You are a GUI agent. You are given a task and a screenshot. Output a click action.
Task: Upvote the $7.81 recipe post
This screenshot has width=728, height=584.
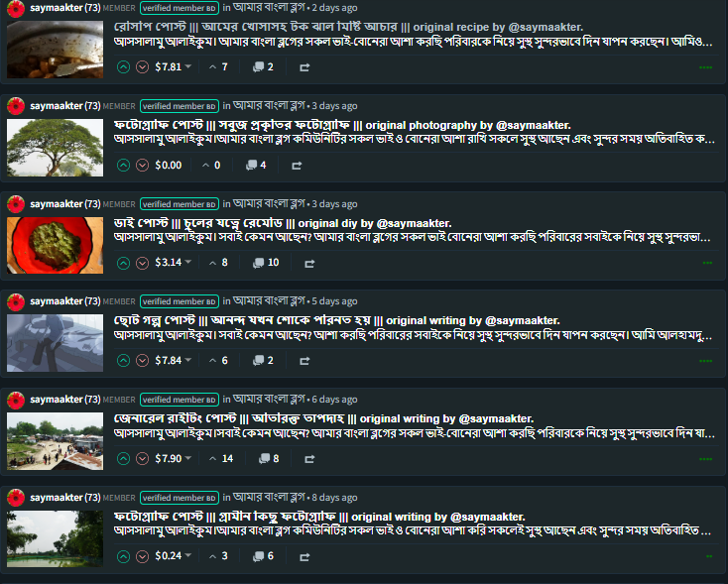123,67
